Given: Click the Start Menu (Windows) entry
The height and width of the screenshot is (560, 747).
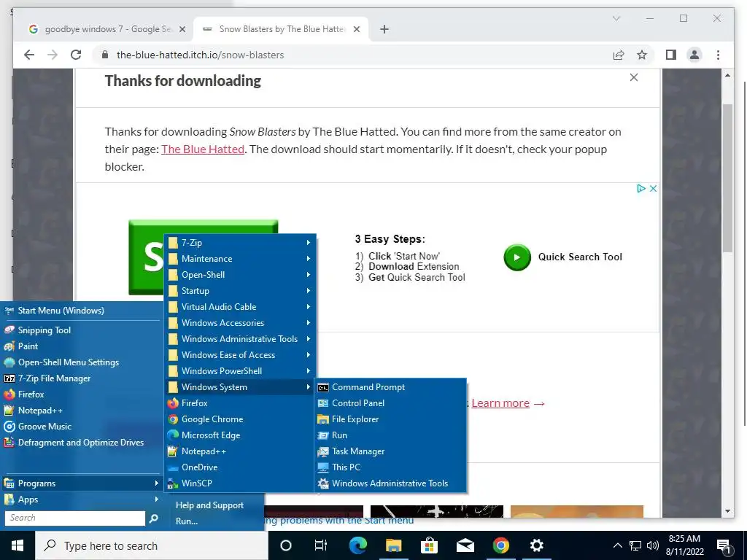Looking at the screenshot, I should pyautogui.click(x=81, y=311).
